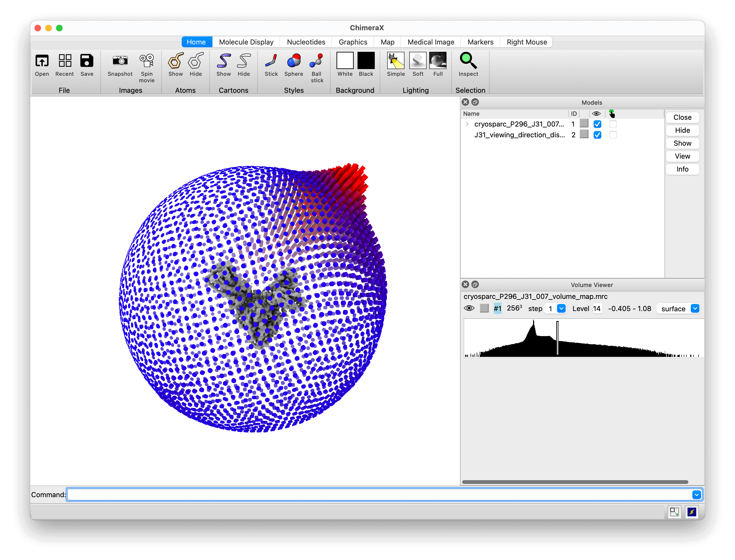This screenshot has height=560, width=735.
Task: Switch to the Markers tab
Action: pyautogui.click(x=480, y=42)
